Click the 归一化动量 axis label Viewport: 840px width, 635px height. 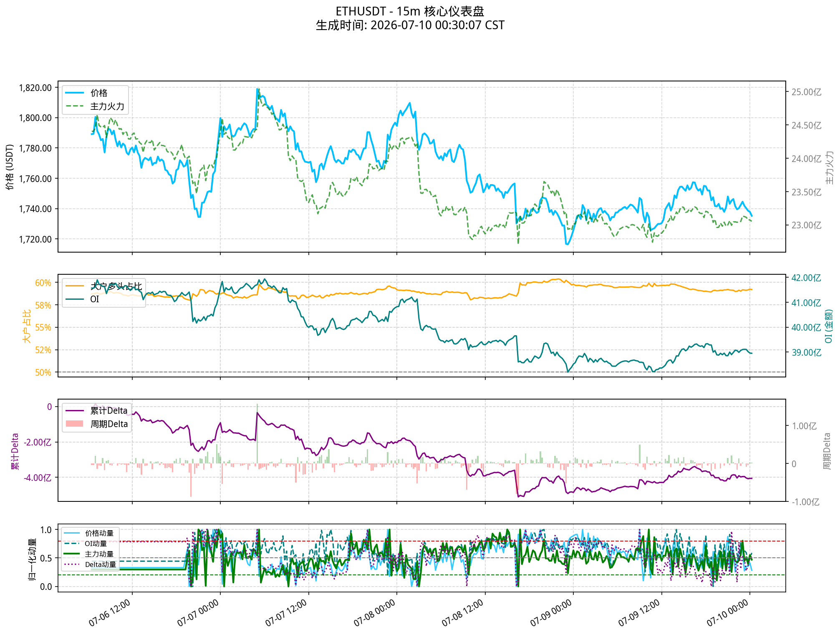tap(32, 559)
